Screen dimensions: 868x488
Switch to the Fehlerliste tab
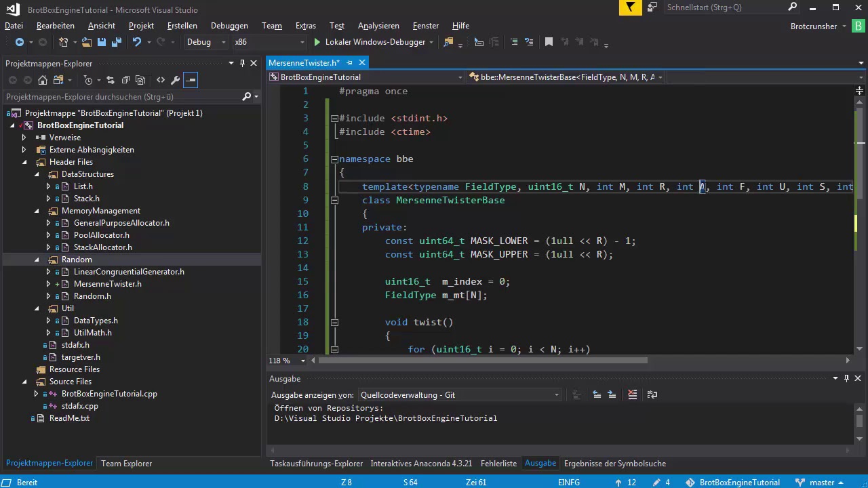[x=498, y=464]
